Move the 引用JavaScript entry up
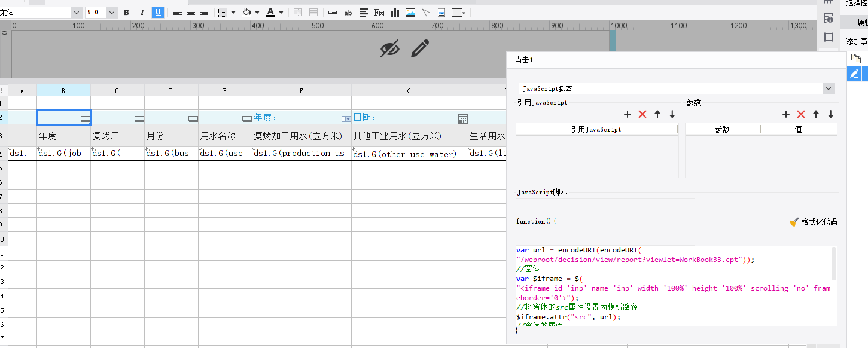The width and height of the screenshot is (868, 348). point(657,114)
